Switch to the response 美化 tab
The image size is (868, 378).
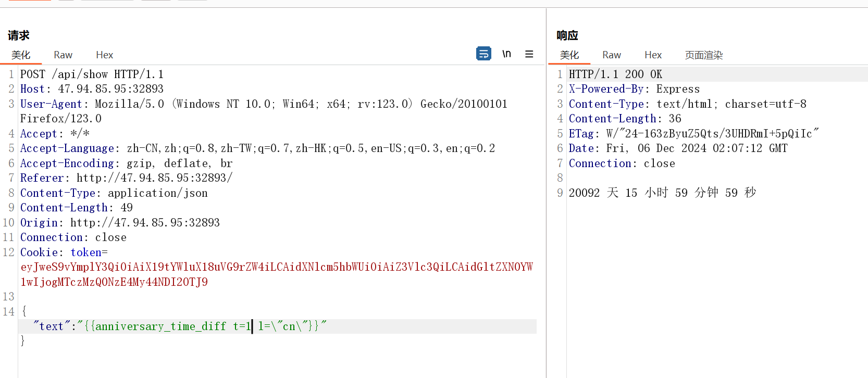[x=569, y=55]
